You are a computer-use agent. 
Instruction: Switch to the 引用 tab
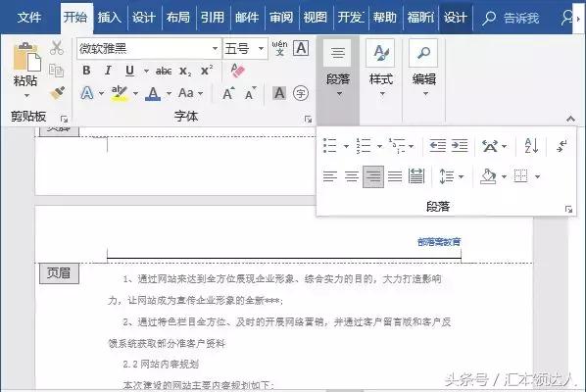pyautogui.click(x=213, y=18)
